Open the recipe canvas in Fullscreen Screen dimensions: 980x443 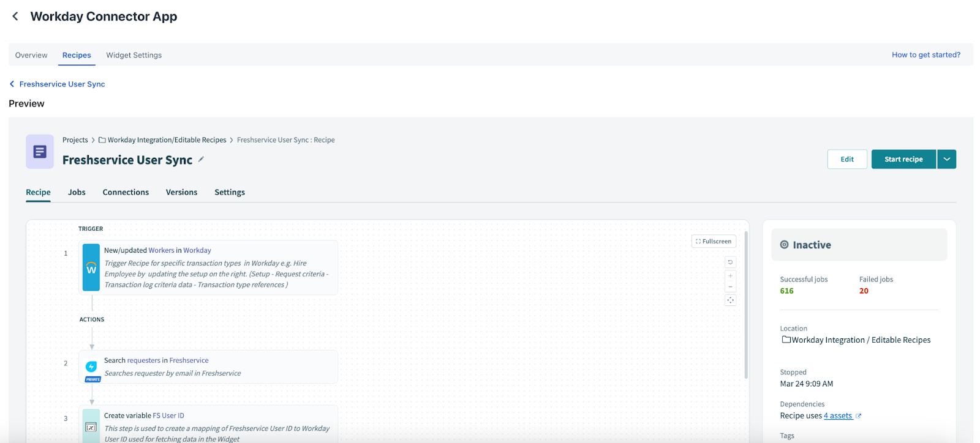click(x=714, y=241)
